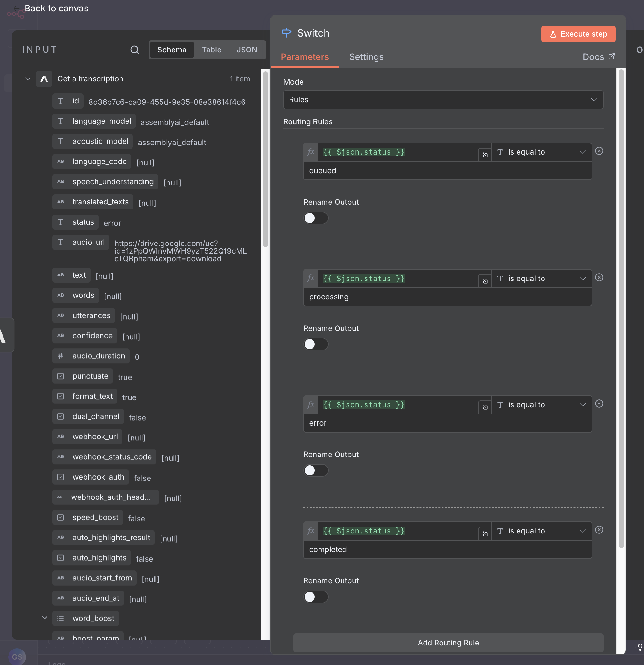
Task: Click the Execute step button
Action: pos(578,34)
